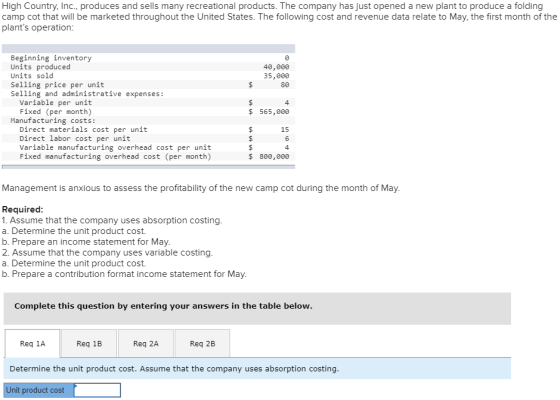
Task: Click the Beginning inventory row
Action: click(149, 58)
